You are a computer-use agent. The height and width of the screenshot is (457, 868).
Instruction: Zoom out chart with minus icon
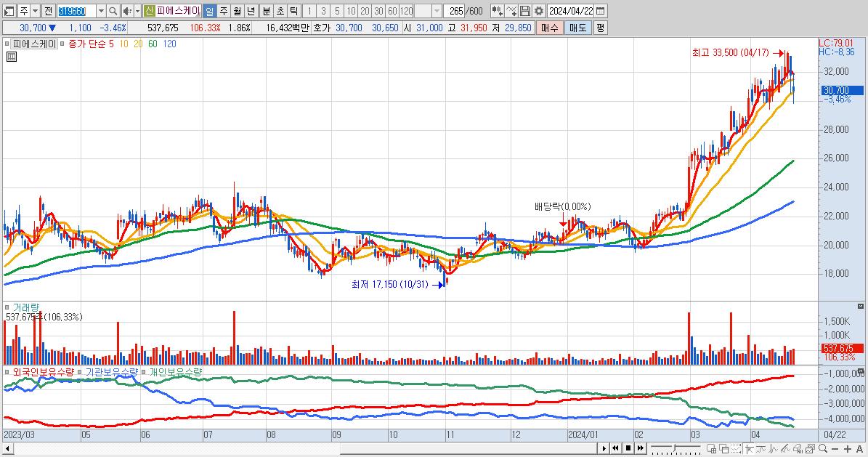[x=835, y=449]
